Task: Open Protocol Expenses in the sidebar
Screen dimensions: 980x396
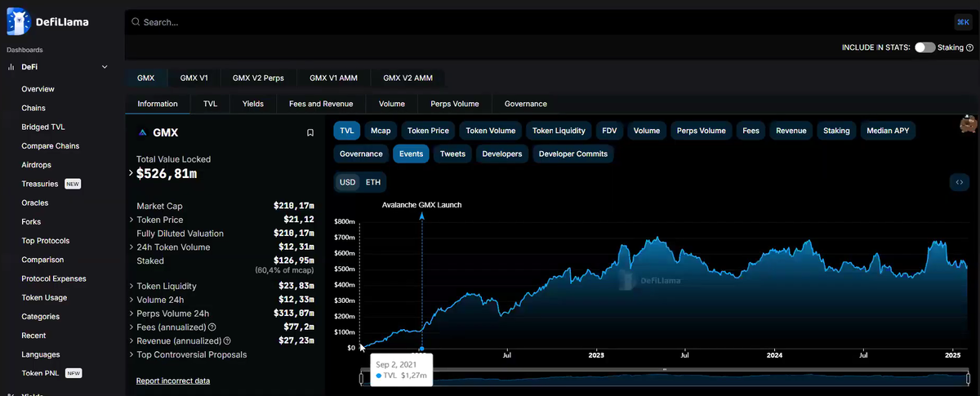Action: pyautogui.click(x=54, y=278)
